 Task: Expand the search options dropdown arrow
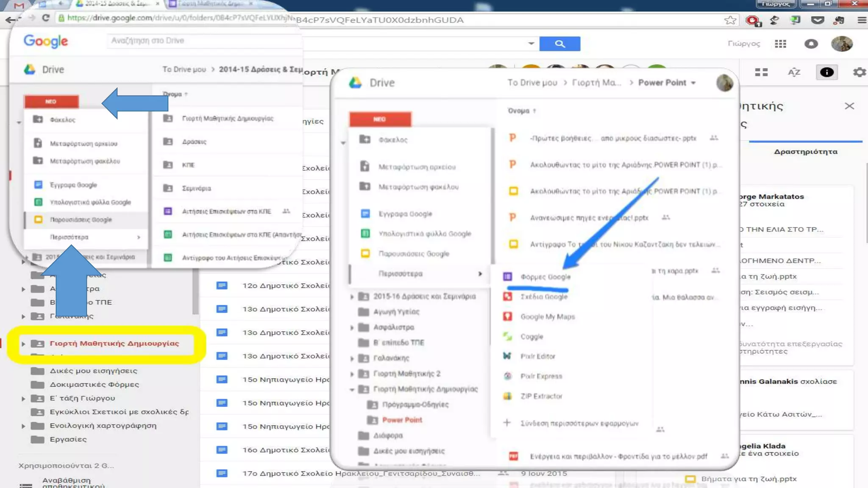pos(531,43)
